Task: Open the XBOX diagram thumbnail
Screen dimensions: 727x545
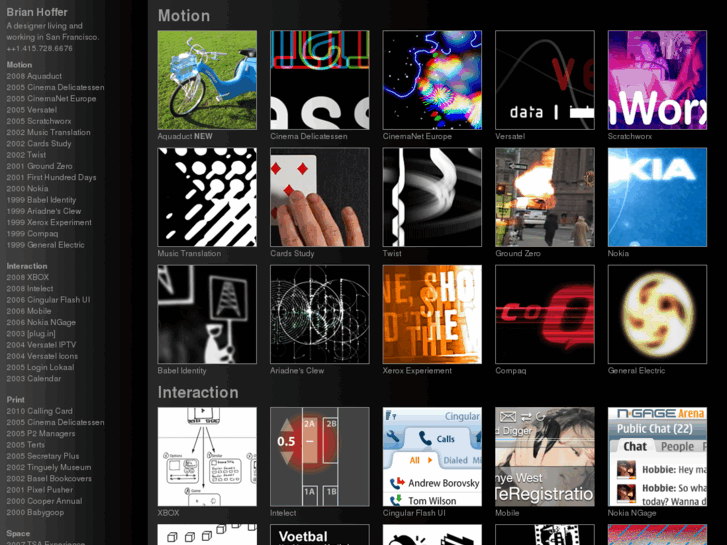Action: [207, 457]
